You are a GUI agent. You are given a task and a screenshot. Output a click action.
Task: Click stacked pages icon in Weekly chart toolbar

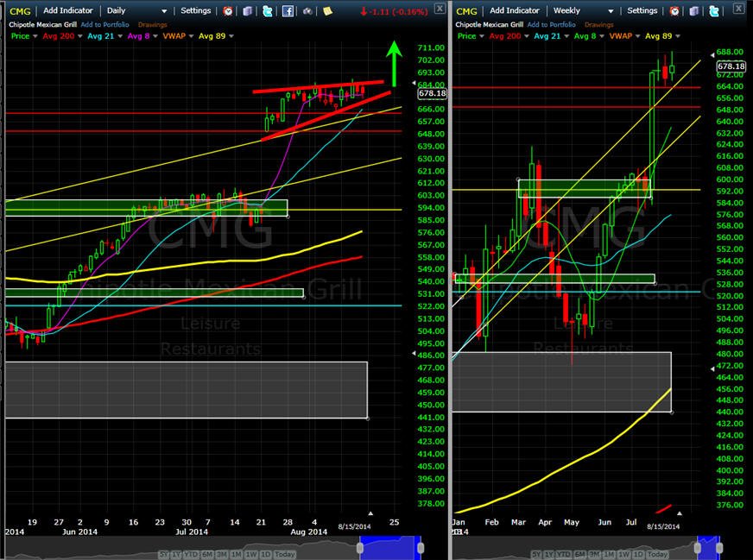[694, 11]
